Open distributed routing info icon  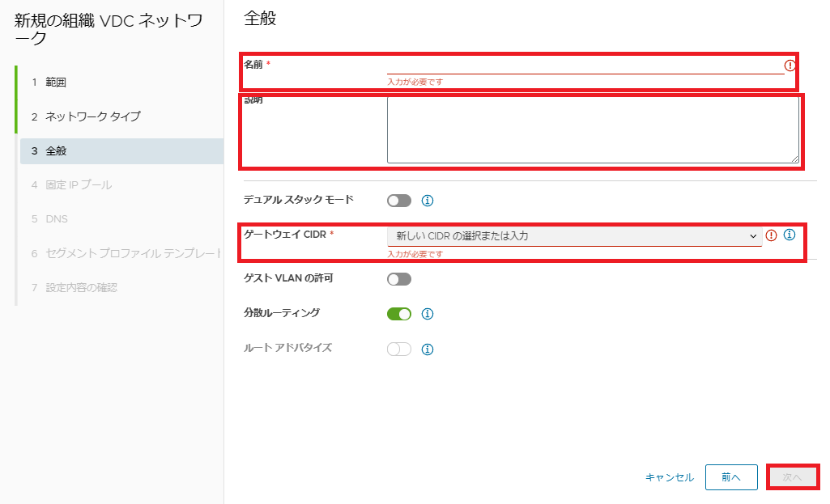point(428,314)
